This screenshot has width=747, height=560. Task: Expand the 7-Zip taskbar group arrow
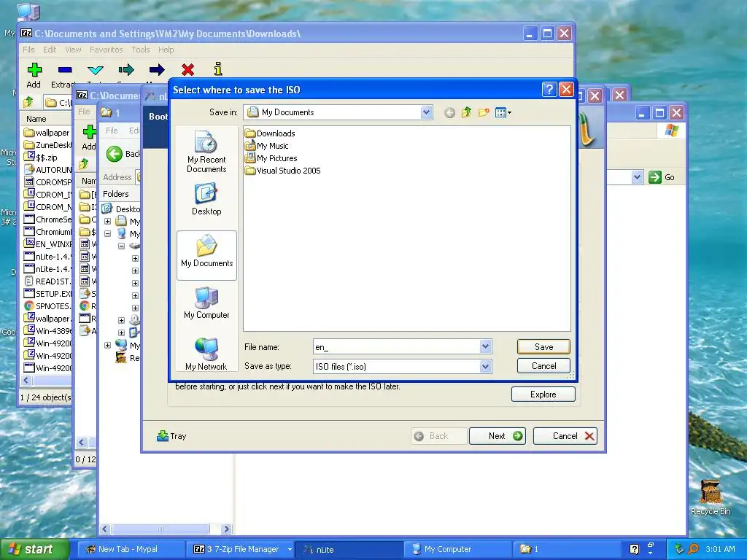[289, 549]
